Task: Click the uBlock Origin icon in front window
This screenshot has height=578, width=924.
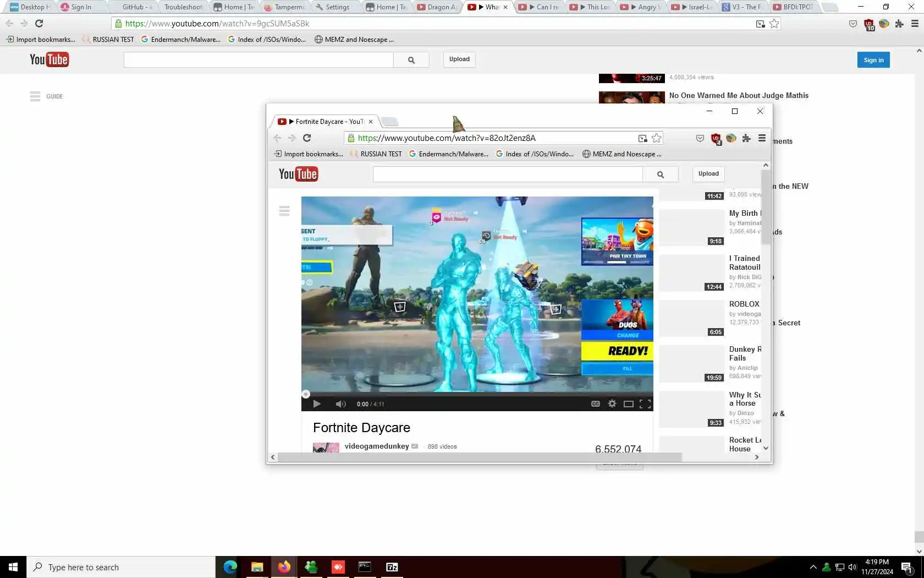Action: pos(716,139)
